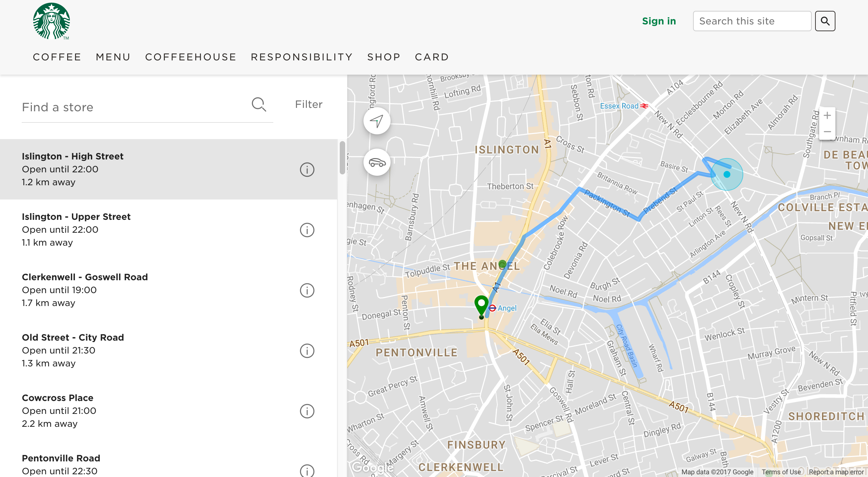This screenshot has width=868, height=477.
Task: Open the SHOP menu
Action: click(384, 57)
